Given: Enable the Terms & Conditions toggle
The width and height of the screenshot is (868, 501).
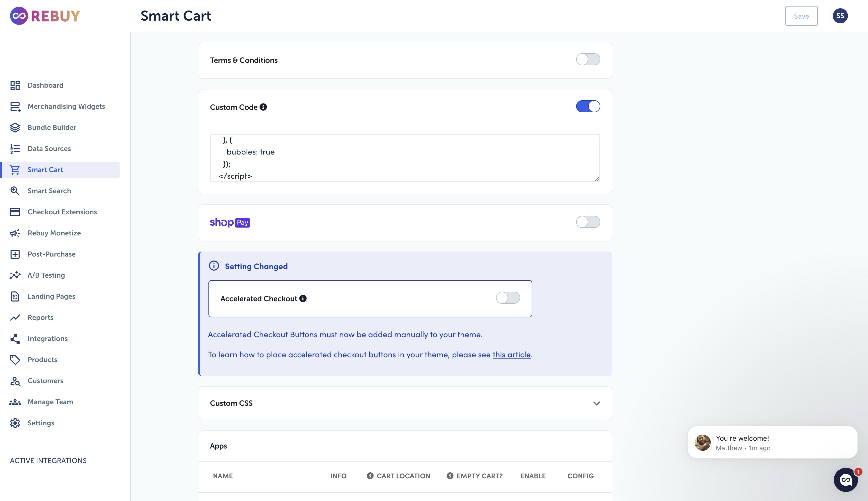Looking at the screenshot, I should point(588,60).
